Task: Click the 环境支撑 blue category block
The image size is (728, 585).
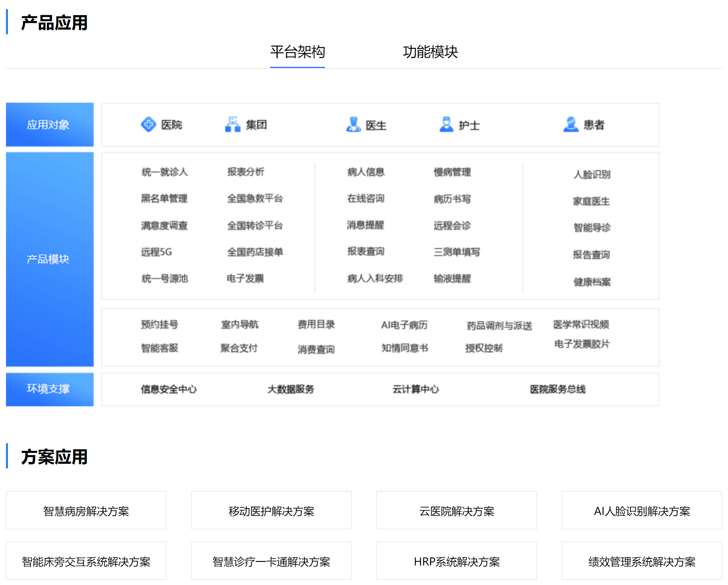Action: 50,389
